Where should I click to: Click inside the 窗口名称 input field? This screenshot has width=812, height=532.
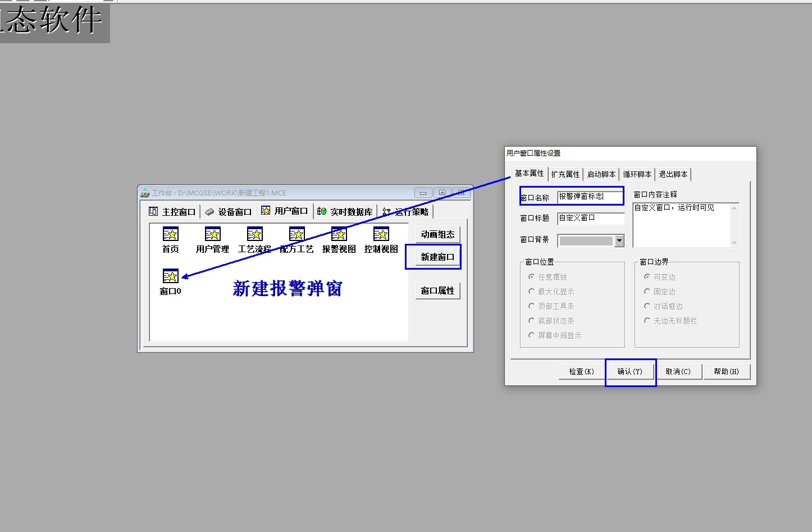[x=590, y=196]
